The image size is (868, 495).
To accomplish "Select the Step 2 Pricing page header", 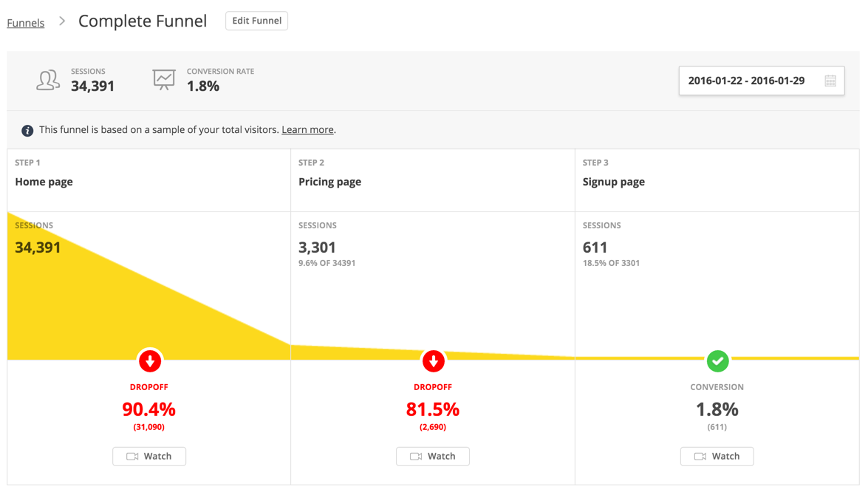I will 329,182.
